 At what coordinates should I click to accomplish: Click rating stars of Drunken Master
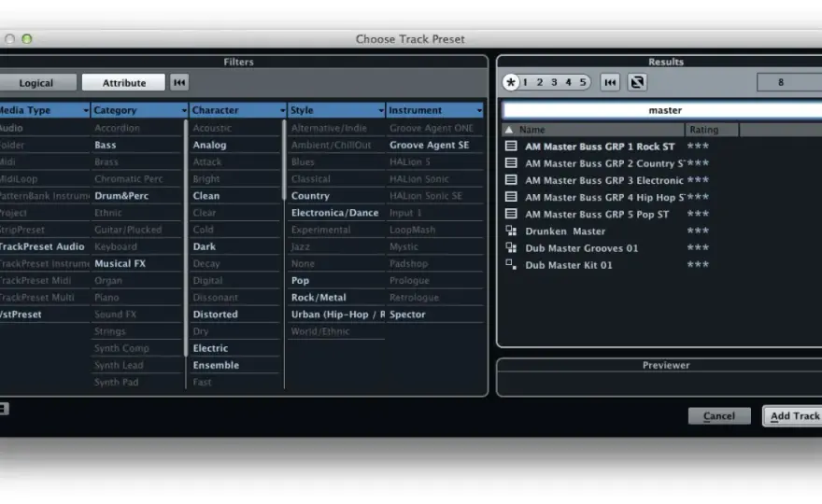pos(698,231)
